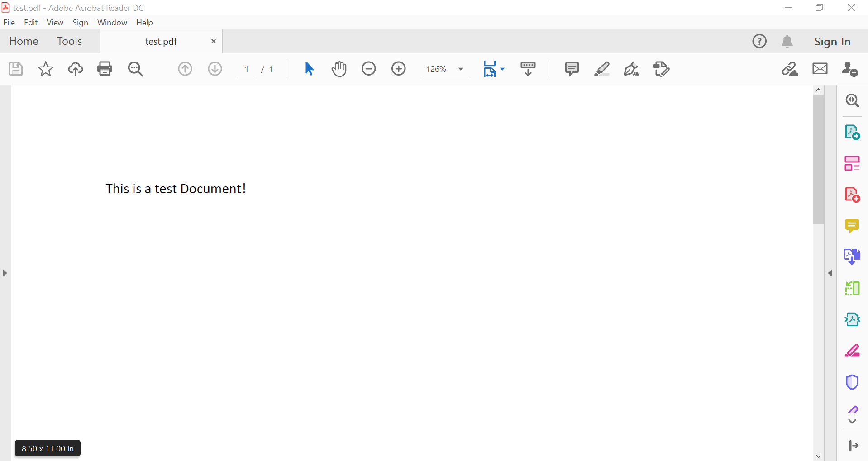Click the scrollbar up arrow

pyautogui.click(x=818, y=90)
